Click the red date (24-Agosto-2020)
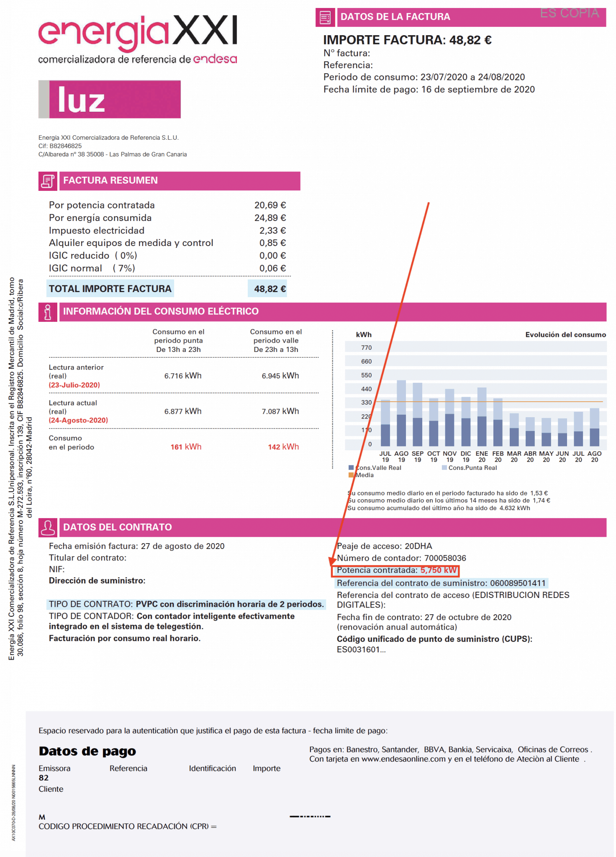Screen dimensions: 616x857 pyautogui.click(x=78, y=420)
